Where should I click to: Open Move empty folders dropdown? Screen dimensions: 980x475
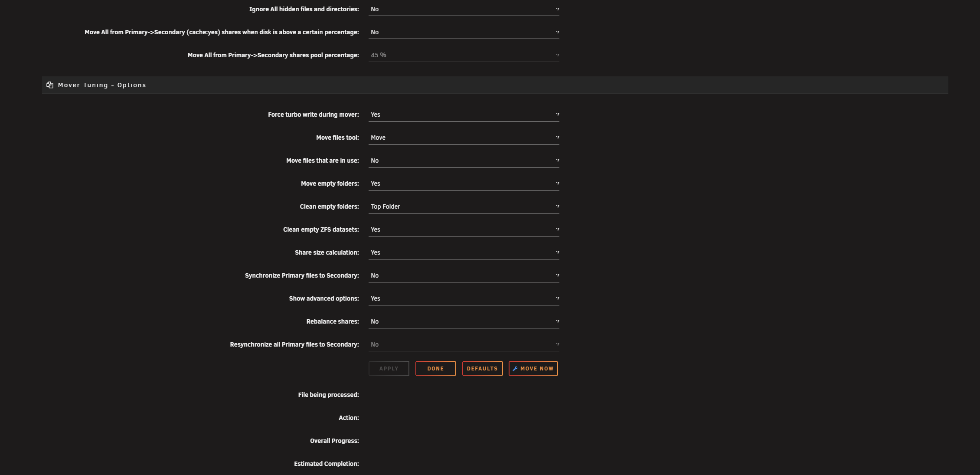pos(464,183)
